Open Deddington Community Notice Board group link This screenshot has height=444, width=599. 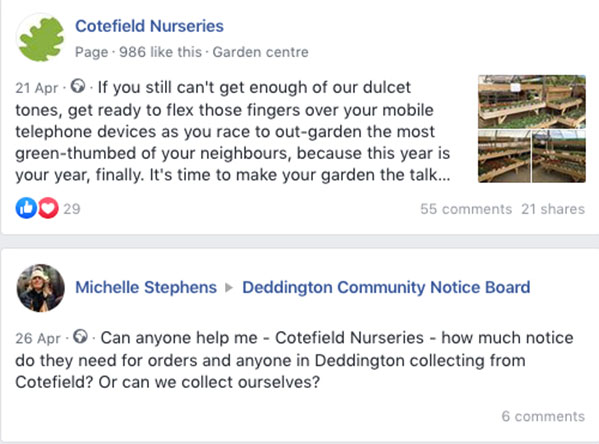pos(386,287)
